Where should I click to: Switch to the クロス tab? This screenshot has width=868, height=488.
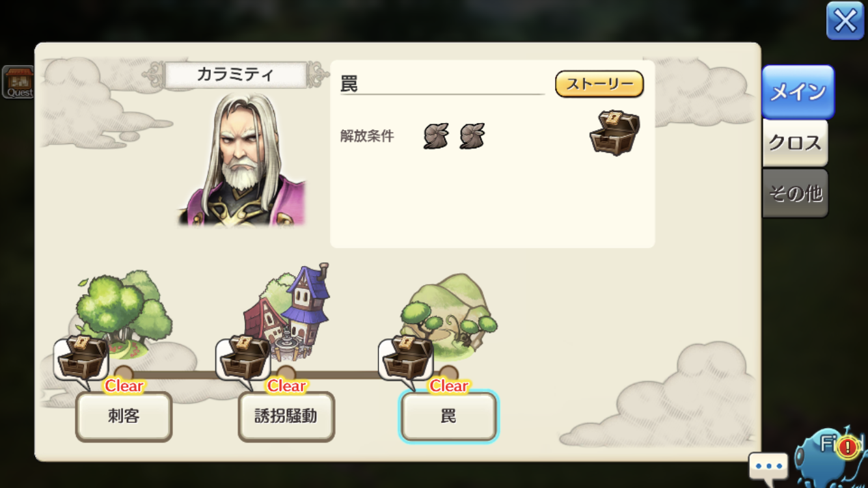click(x=795, y=142)
